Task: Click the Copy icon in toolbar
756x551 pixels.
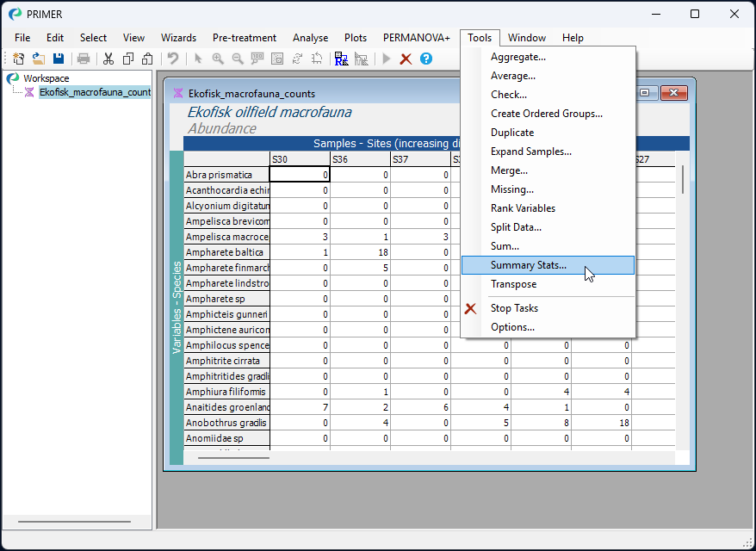Action: point(127,59)
